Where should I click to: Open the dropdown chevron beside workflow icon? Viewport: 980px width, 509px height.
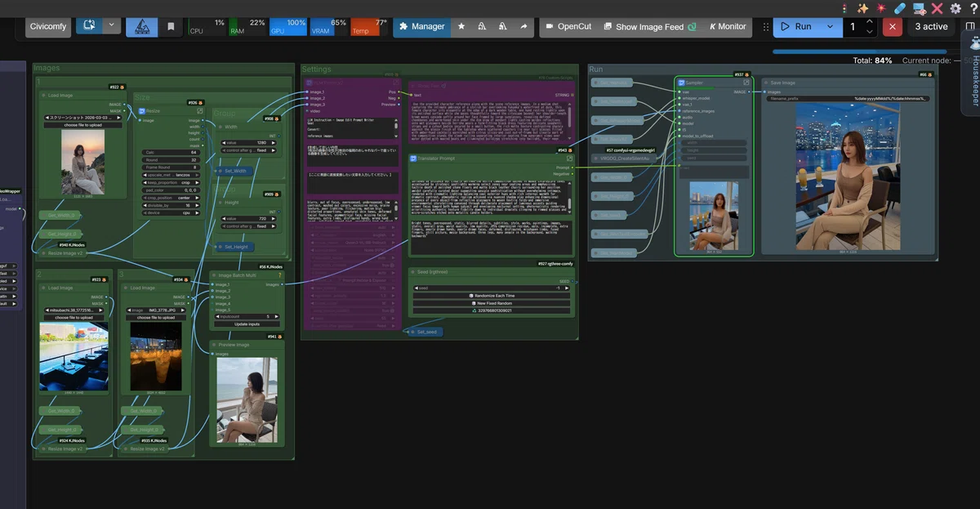[112, 25]
